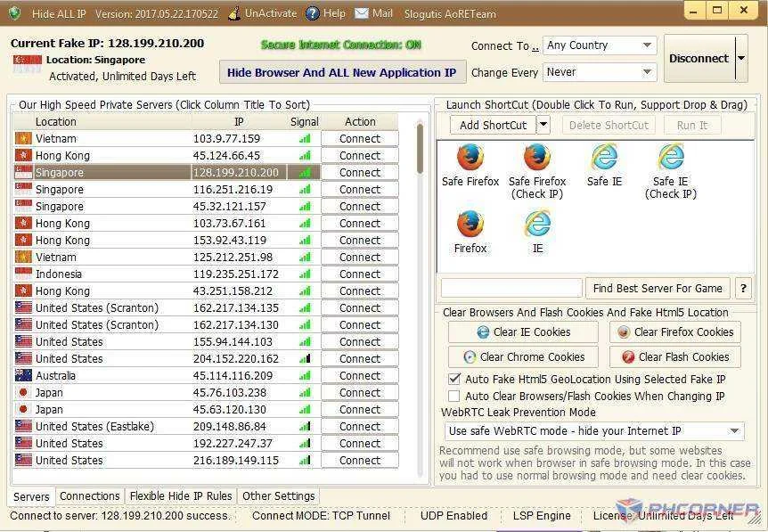Sort servers by IP column header

(x=239, y=122)
